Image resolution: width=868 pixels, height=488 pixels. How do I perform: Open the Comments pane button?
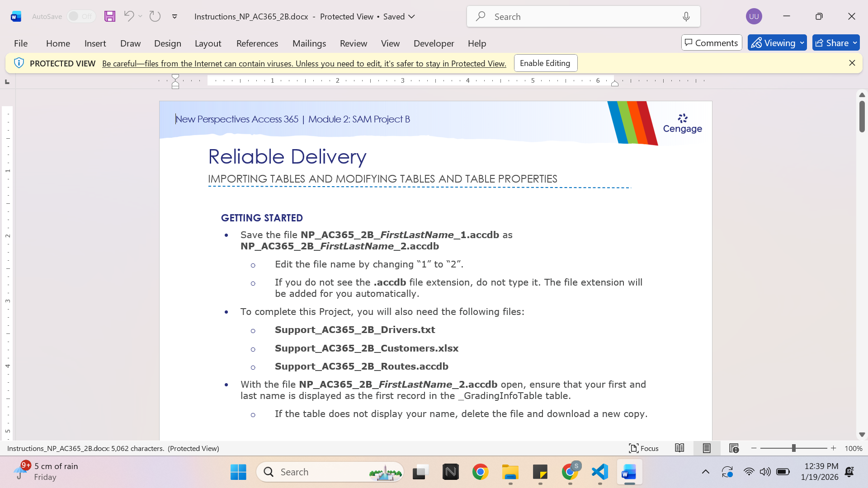(x=712, y=43)
